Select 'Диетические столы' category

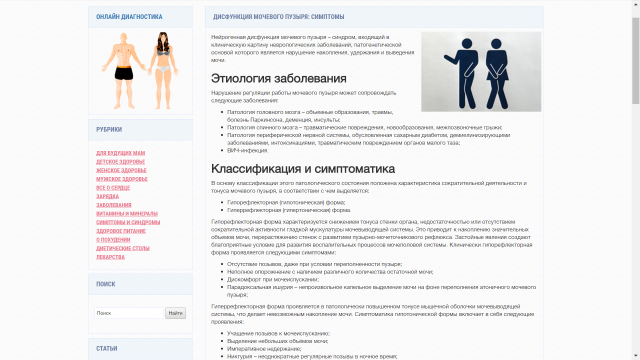[x=122, y=248]
